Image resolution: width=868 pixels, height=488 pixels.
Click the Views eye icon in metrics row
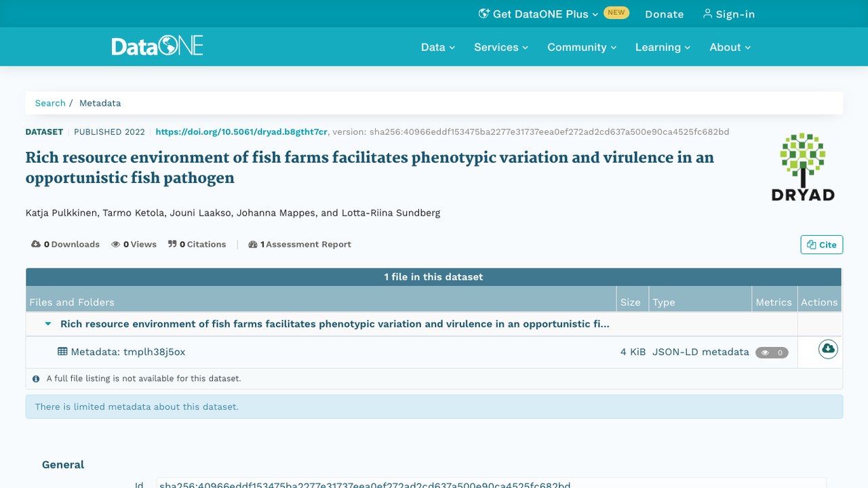[x=116, y=244]
